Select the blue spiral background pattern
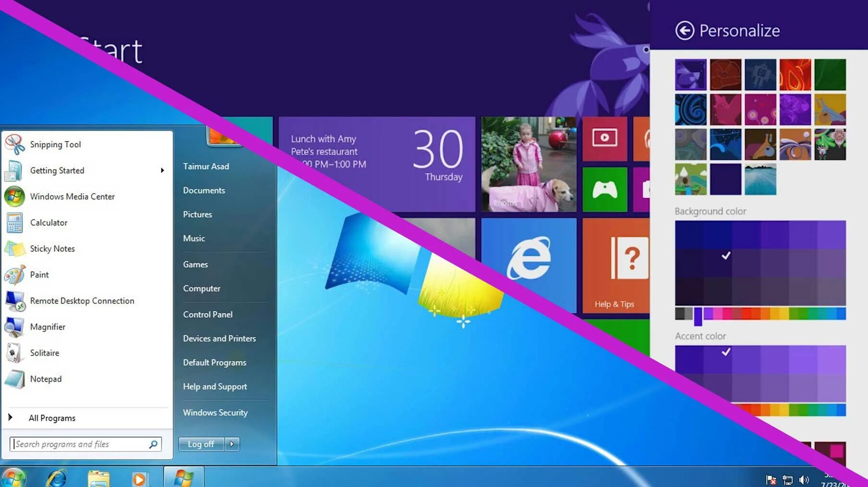Viewport: 868px width, 487px height. [690, 109]
